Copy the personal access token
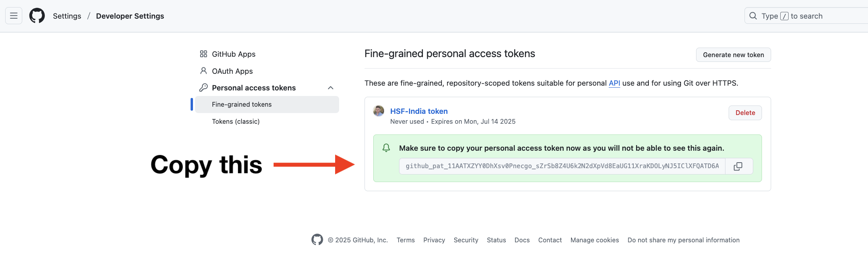Screen dimensions: 868x280 coord(738,166)
